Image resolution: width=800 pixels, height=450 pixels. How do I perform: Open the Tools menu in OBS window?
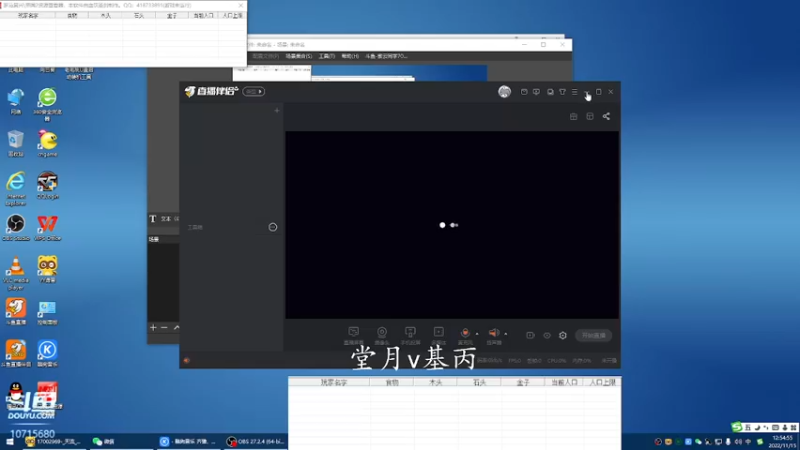(327, 56)
